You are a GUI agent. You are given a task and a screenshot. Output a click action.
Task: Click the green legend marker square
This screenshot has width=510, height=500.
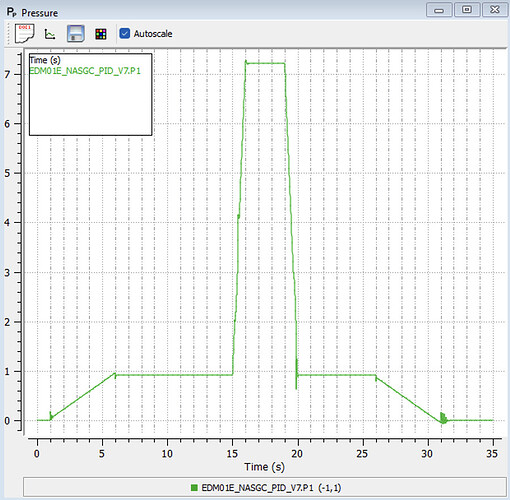point(194,488)
